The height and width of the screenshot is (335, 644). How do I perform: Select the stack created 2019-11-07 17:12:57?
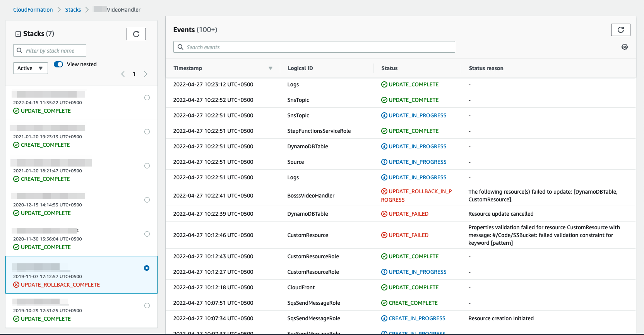click(147, 268)
